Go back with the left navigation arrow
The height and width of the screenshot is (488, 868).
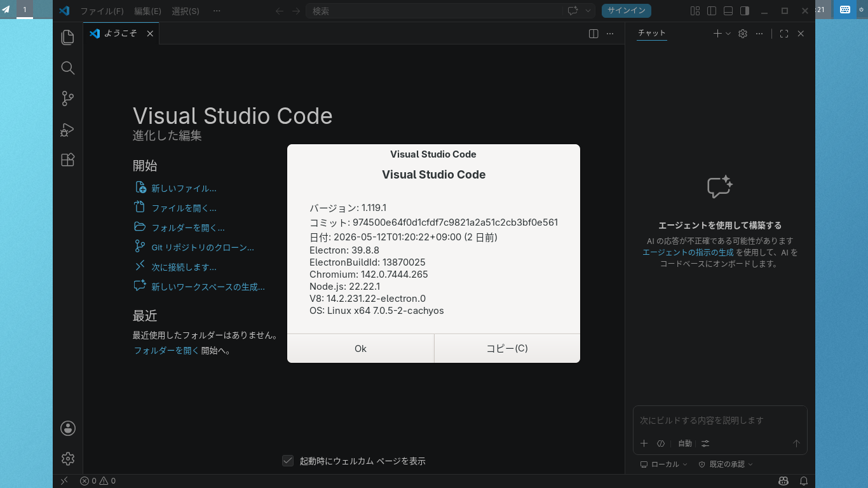click(280, 11)
